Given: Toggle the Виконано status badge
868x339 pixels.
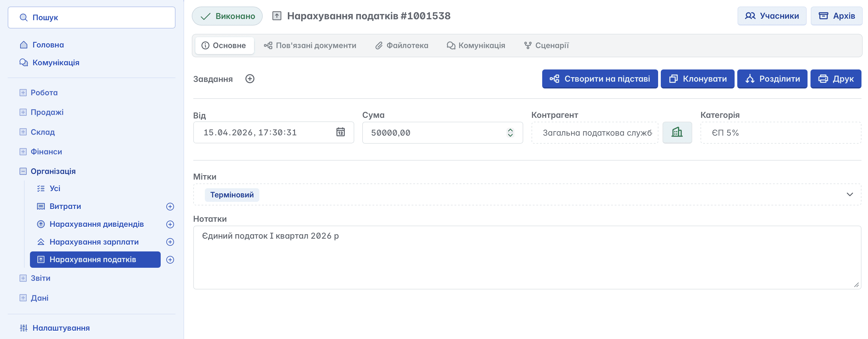Looking at the screenshot, I should tap(227, 16).
